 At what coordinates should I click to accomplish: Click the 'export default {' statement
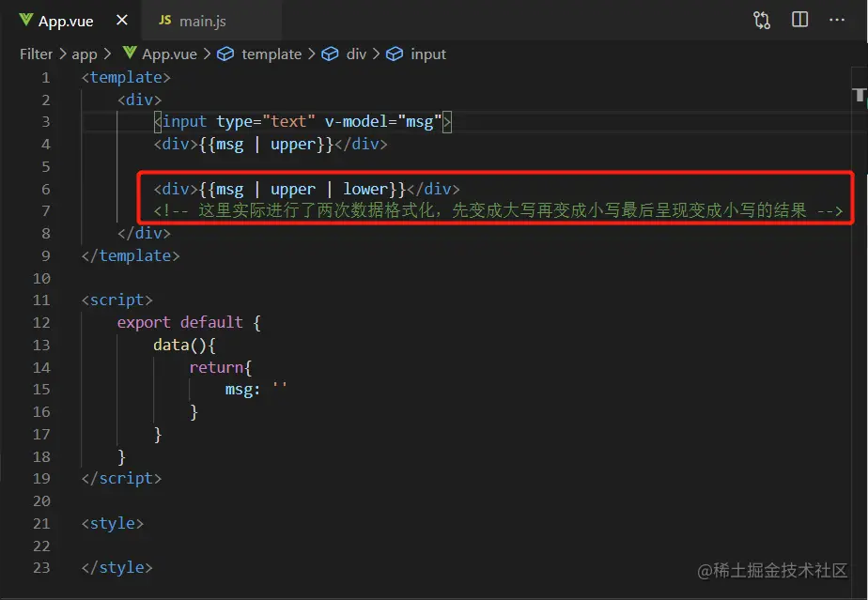[x=189, y=323]
